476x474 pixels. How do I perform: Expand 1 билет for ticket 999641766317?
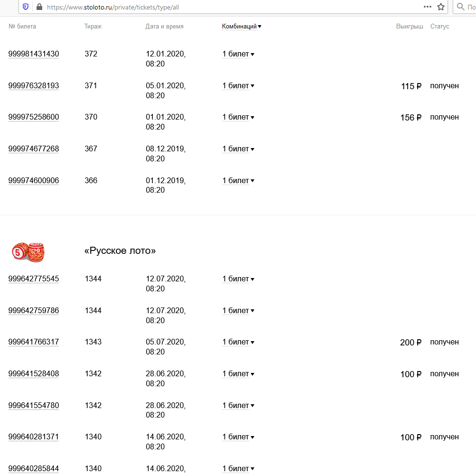(x=238, y=342)
